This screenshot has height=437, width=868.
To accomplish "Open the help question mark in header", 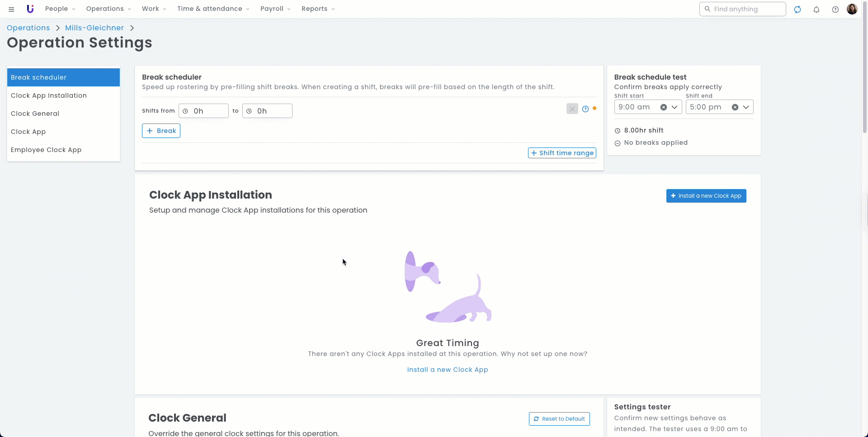I will (x=835, y=9).
